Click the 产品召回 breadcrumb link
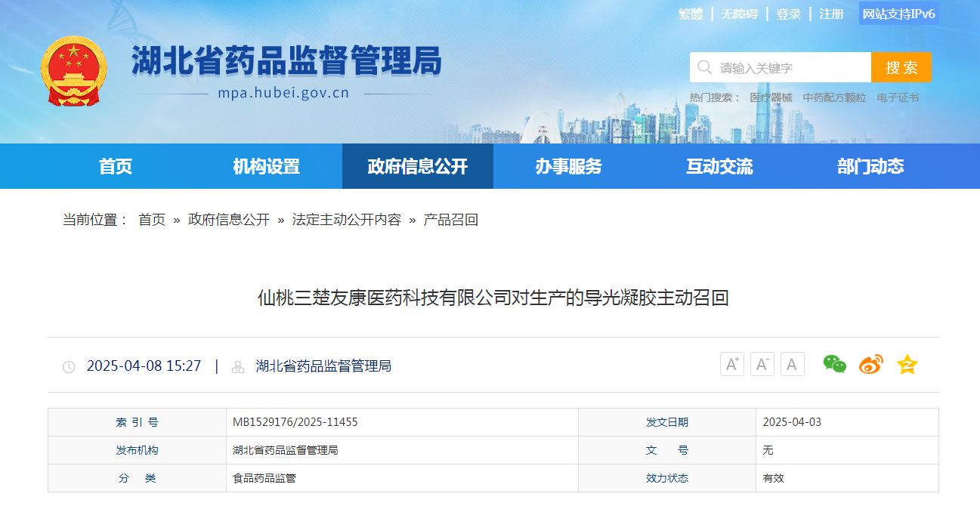The width and height of the screenshot is (980, 506). point(451,220)
